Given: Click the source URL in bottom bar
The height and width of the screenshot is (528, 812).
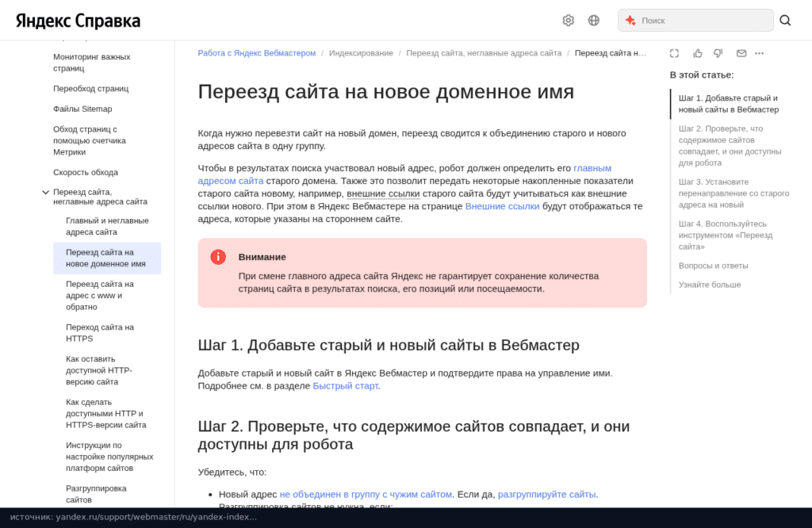Looking at the screenshot, I should click(133, 517).
